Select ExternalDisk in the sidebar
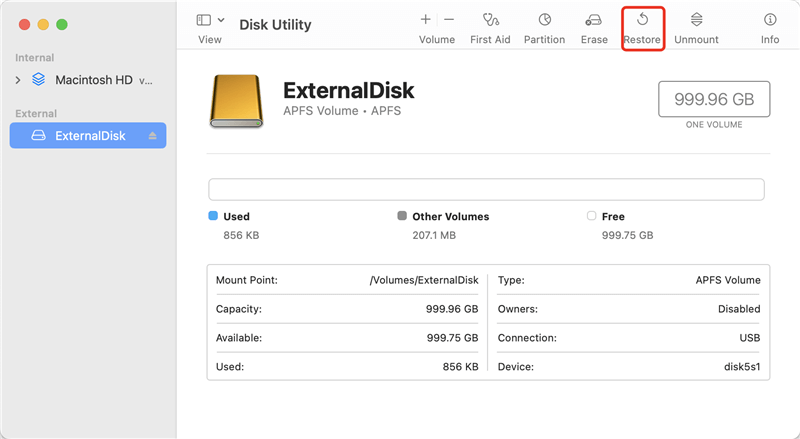The height and width of the screenshot is (439, 800). (90, 136)
